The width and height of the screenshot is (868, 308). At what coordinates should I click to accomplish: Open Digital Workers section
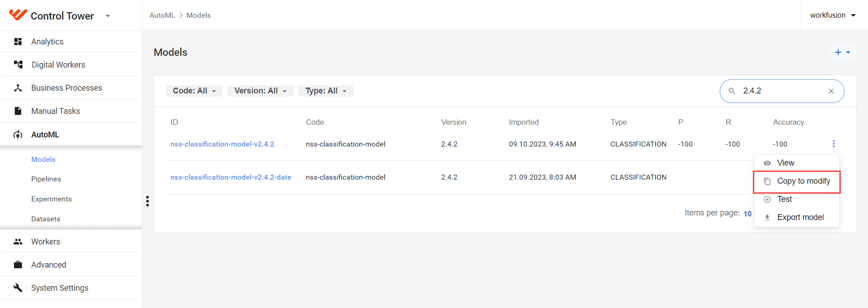coord(58,64)
